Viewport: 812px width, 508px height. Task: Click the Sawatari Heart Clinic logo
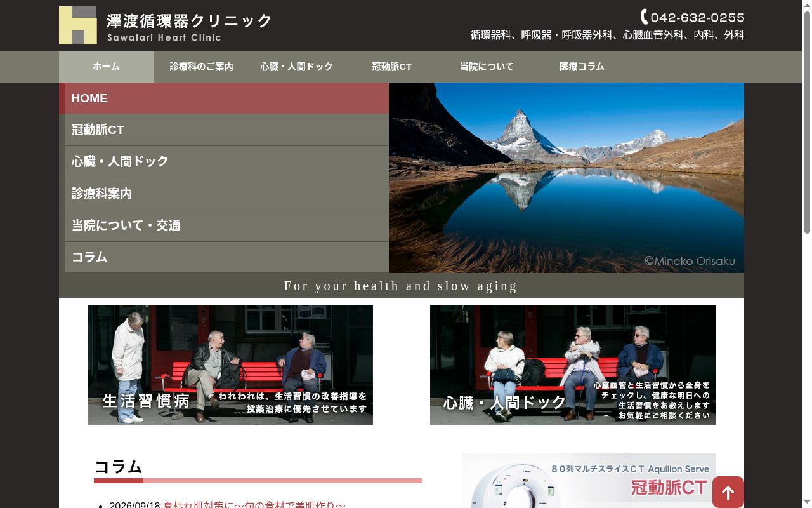(166, 25)
